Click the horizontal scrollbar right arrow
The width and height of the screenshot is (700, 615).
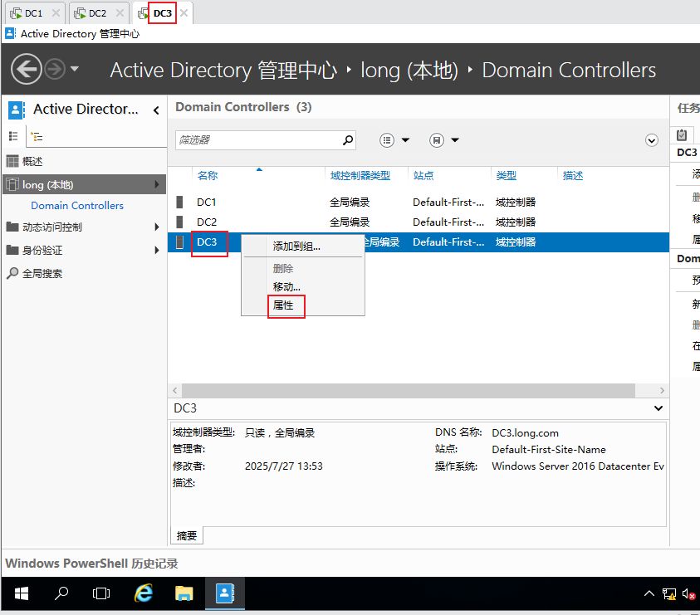(662, 391)
